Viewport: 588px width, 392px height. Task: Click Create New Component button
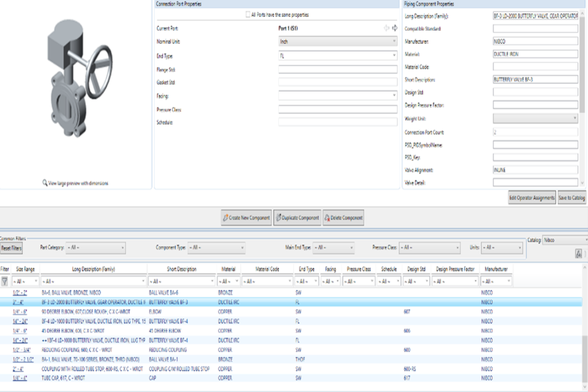pyautogui.click(x=247, y=218)
